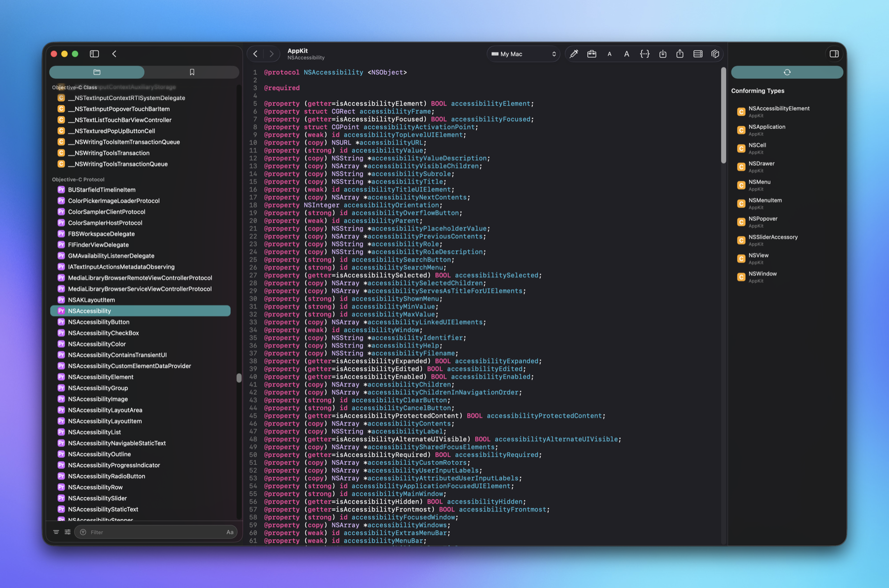This screenshot has height=588, width=889.
Task: Open NSSliderAccessory conforming type
Action: click(x=787, y=240)
